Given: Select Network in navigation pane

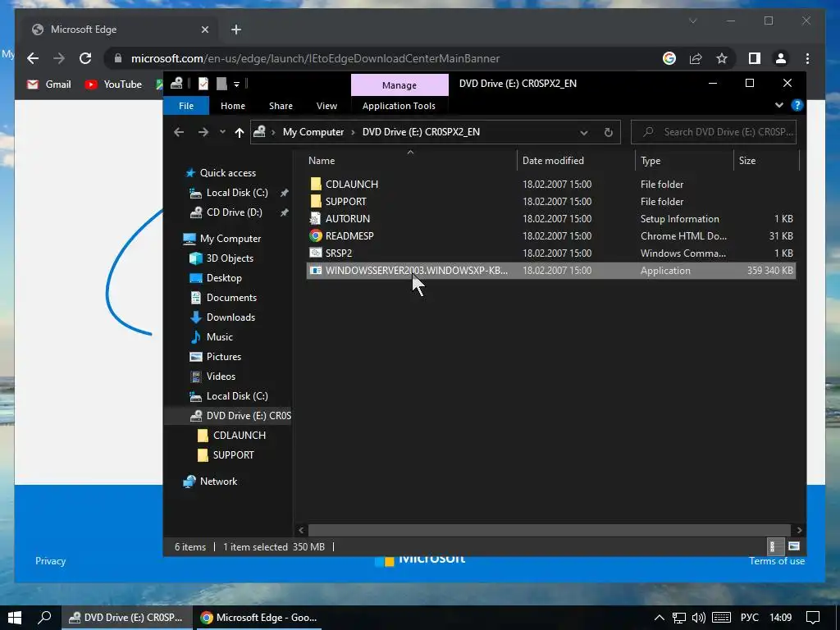Looking at the screenshot, I should coord(218,482).
